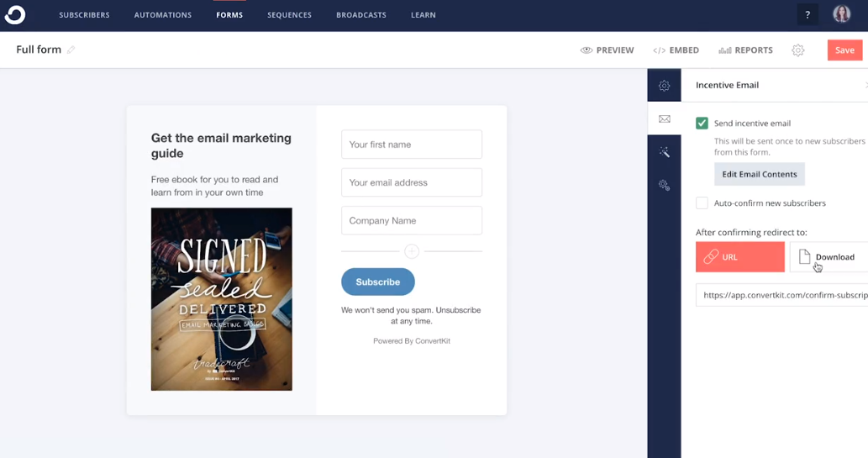This screenshot has height=458, width=868.
Task: Click the redirect URL input field
Action: pyautogui.click(x=781, y=295)
